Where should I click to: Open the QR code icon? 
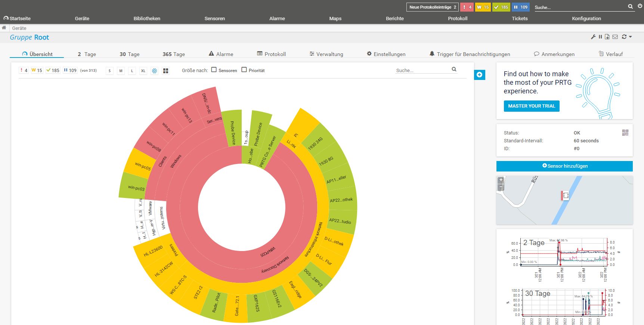click(625, 133)
